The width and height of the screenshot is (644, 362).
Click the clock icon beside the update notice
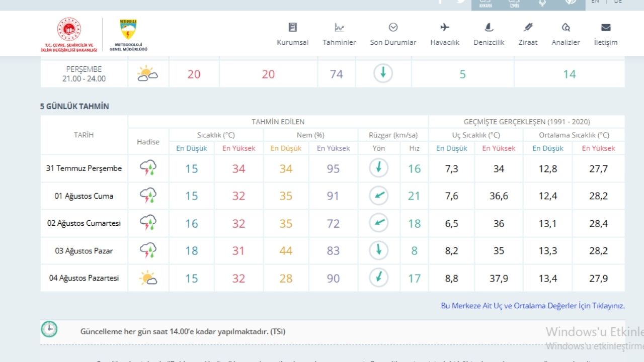(49, 329)
